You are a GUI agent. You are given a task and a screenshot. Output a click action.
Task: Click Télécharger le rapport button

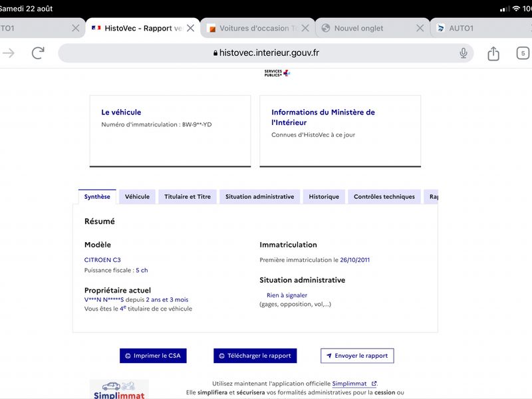(x=255, y=356)
